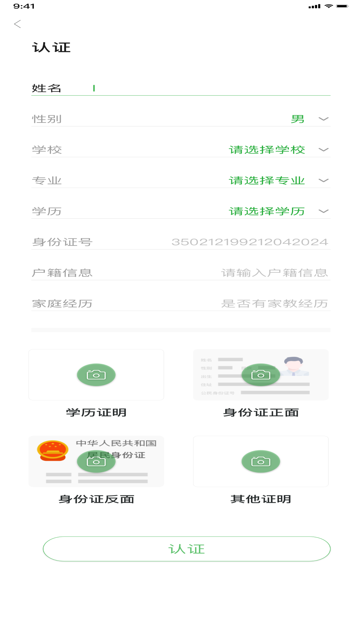The image size is (362, 644).
Task: Tap camera icon for 身份证正面 upload
Action: (261, 375)
